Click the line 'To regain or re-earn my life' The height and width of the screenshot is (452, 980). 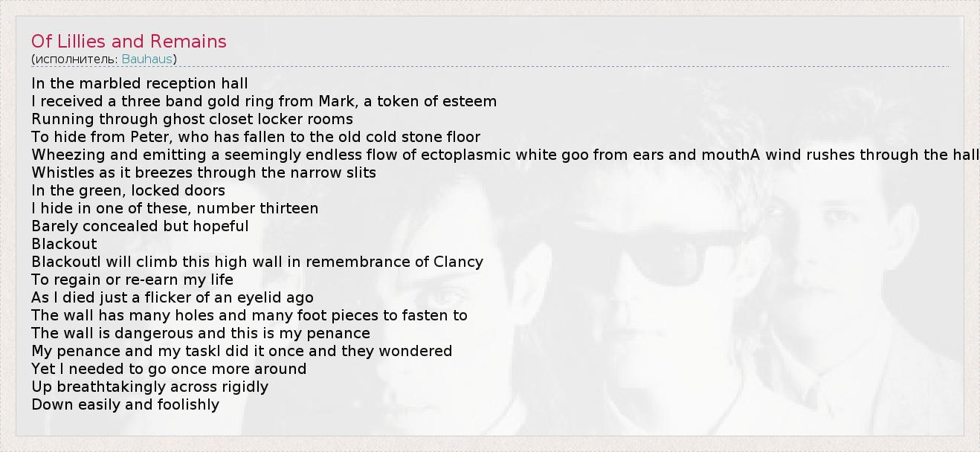(x=132, y=280)
